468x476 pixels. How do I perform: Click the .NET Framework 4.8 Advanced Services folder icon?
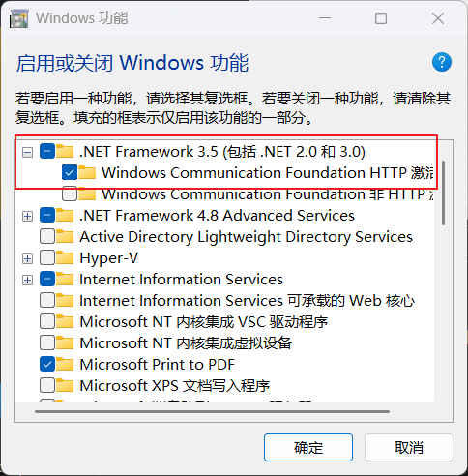coord(65,215)
